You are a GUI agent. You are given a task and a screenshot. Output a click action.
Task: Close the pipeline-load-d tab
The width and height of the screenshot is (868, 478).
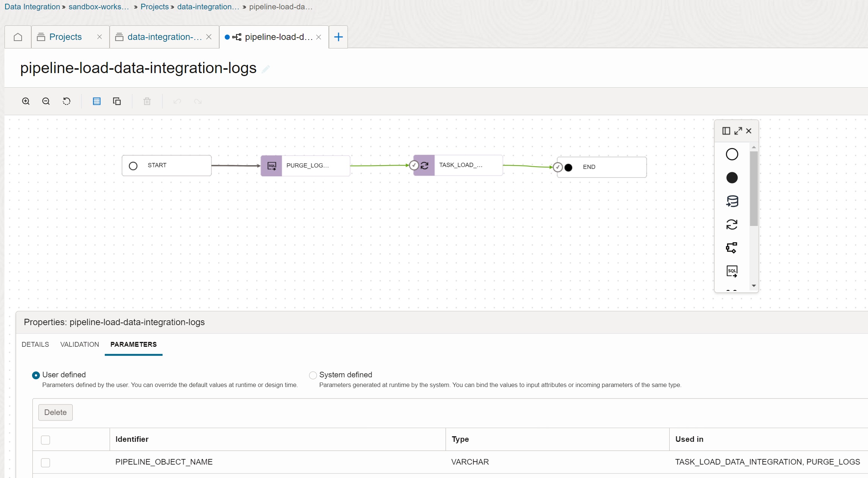click(x=318, y=37)
